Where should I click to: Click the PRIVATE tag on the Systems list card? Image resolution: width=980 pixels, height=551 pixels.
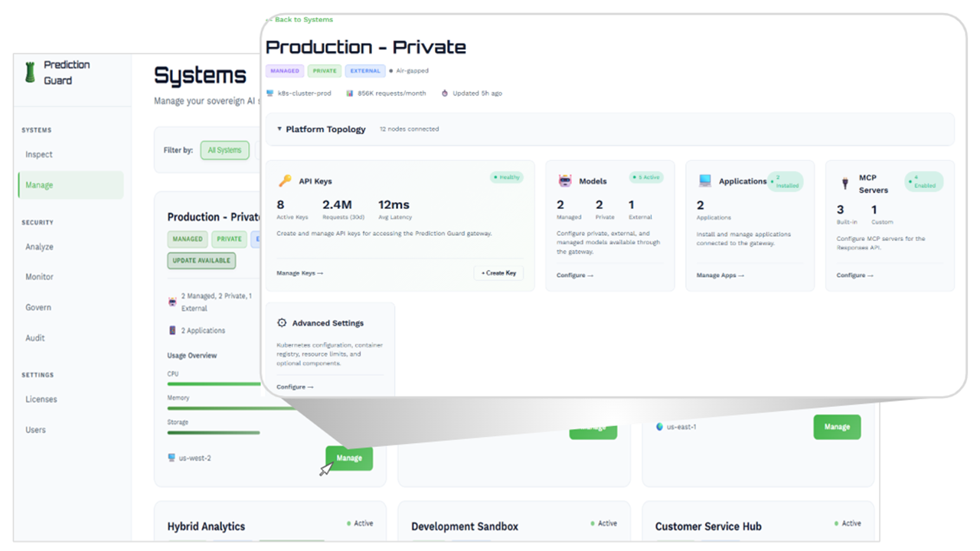(229, 240)
